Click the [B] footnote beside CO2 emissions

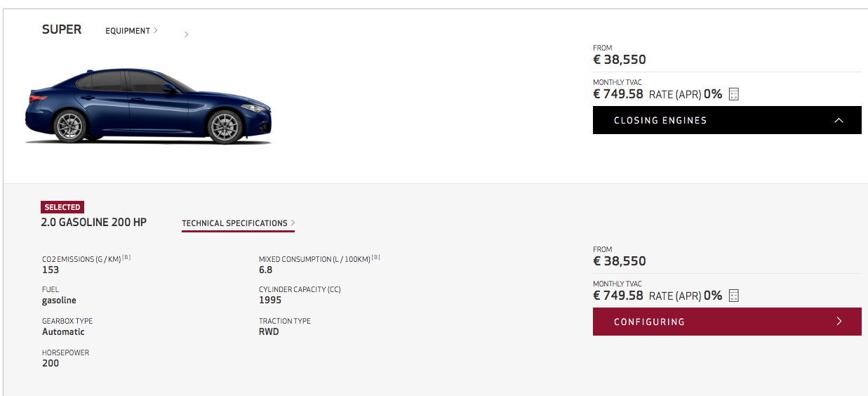[127, 258]
